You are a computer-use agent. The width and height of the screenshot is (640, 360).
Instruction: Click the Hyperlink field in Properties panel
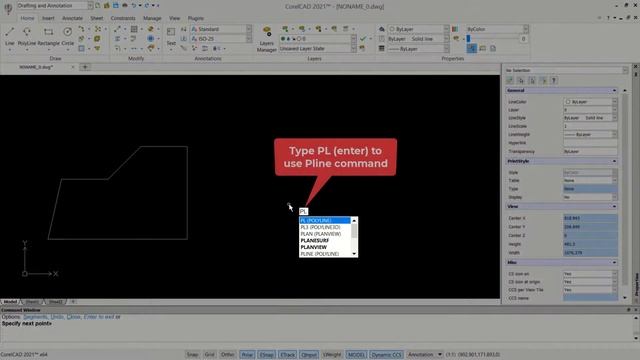click(x=590, y=143)
